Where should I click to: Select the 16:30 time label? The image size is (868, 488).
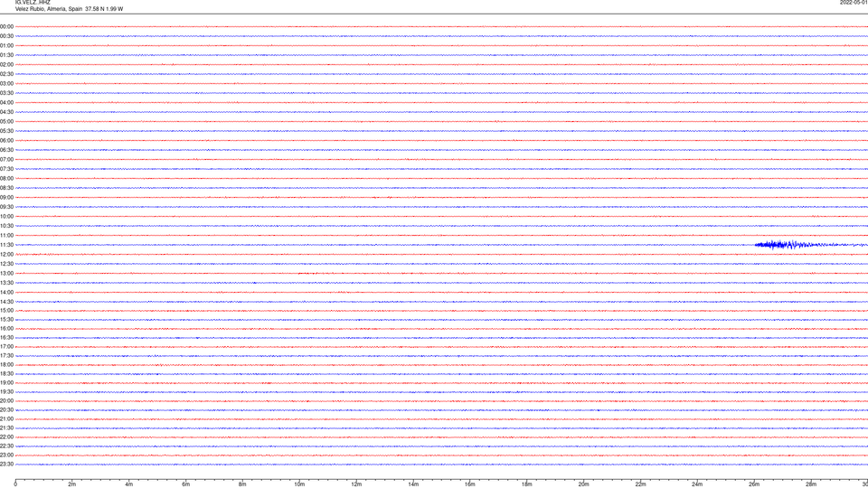point(6,337)
